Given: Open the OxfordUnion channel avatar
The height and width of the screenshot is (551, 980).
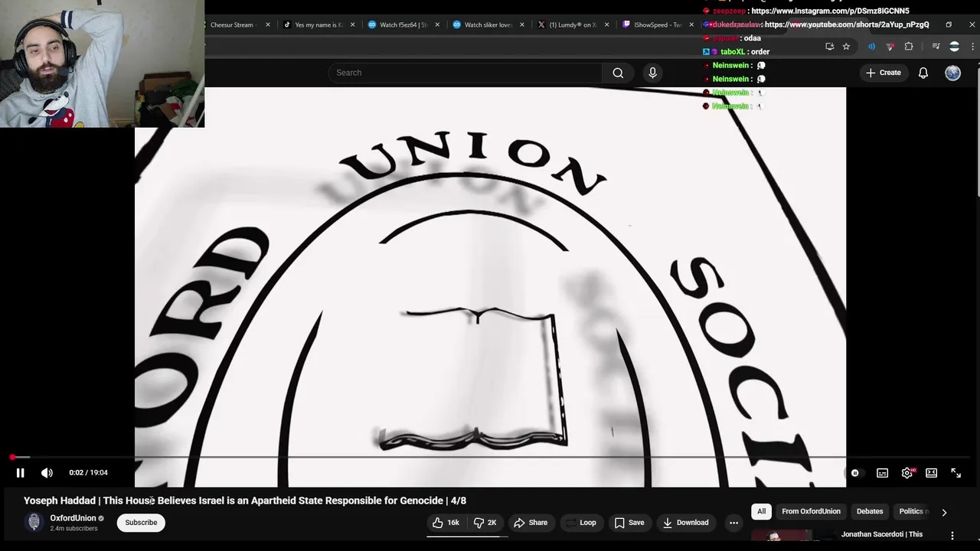Looking at the screenshot, I should 34,522.
